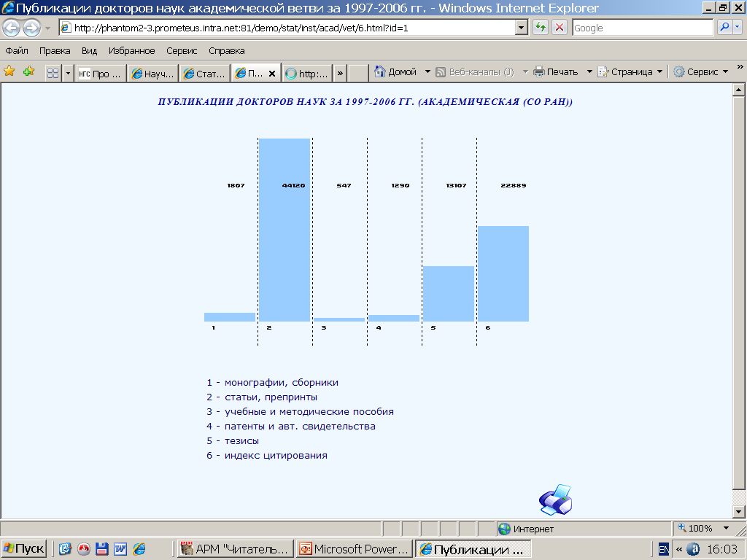Click the blue printer icon on the page
Screen dimensions: 747x560
(555, 500)
